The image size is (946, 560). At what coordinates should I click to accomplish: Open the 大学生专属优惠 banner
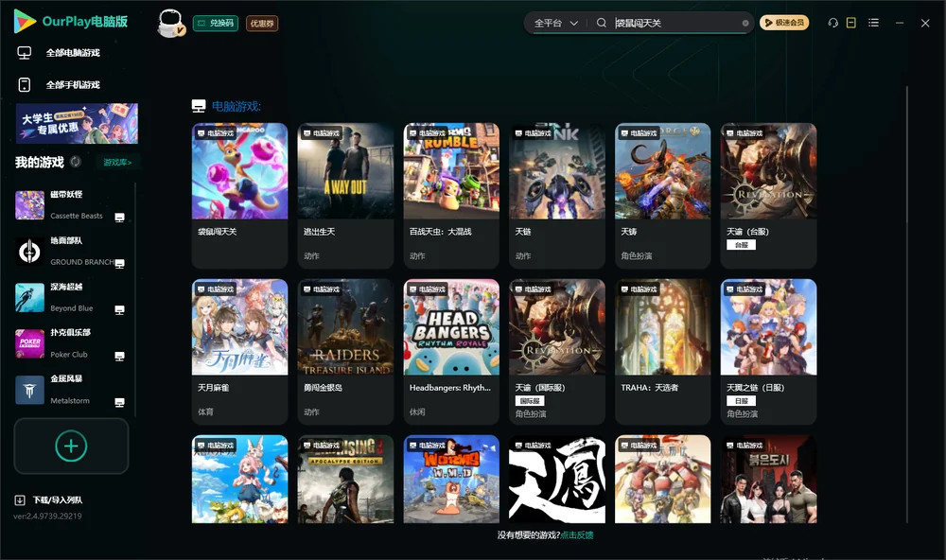tap(77, 123)
